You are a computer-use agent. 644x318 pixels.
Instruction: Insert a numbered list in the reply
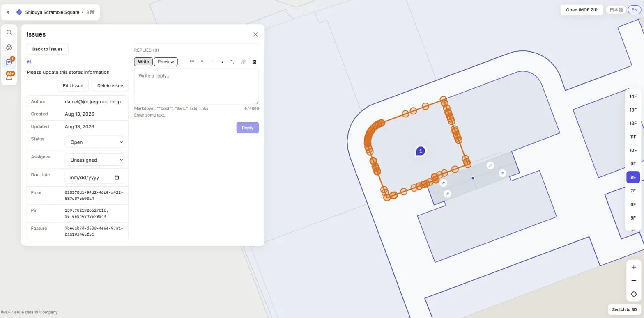click(x=232, y=62)
